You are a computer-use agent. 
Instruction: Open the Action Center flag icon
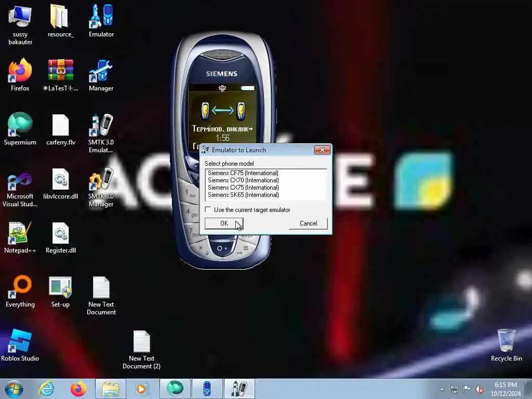[x=467, y=389]
